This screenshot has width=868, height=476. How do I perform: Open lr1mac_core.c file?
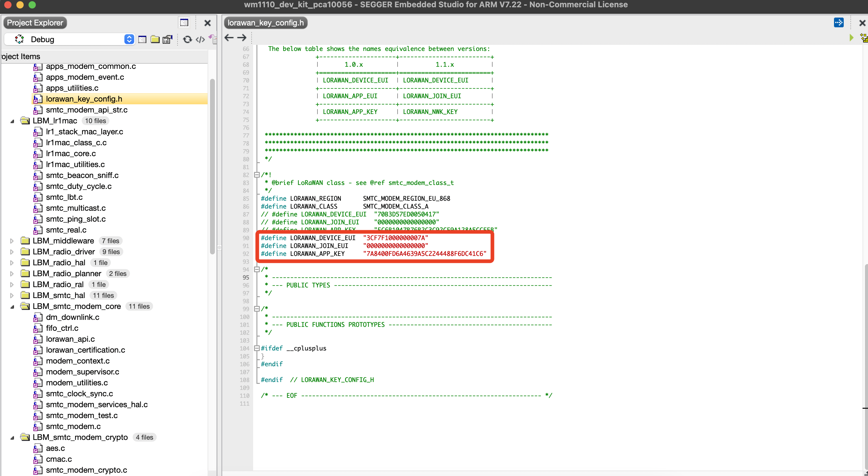(71, 153)
